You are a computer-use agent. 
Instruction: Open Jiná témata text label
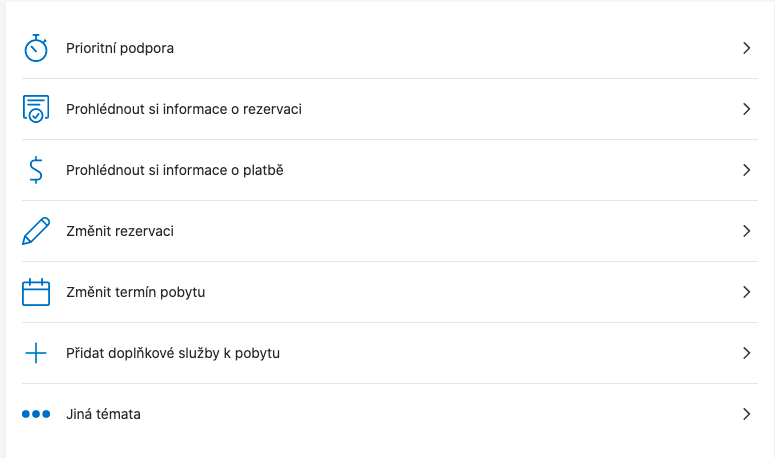coord(103,414)
